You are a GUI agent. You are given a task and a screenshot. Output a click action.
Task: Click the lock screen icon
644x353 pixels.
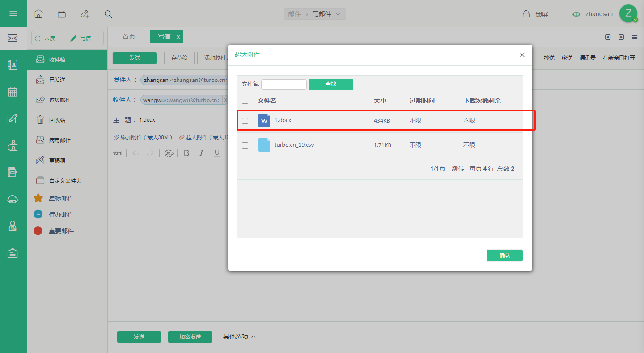(526, 14)
